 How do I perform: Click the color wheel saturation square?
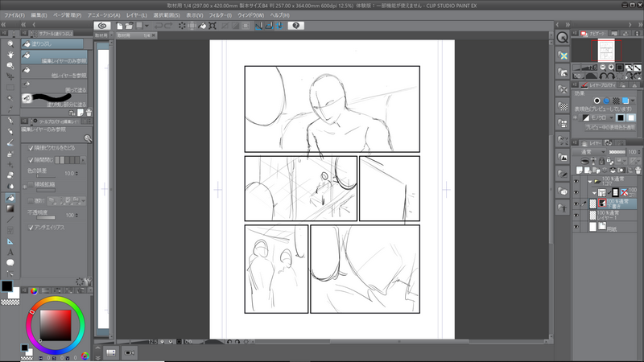(x=56, y=325)
